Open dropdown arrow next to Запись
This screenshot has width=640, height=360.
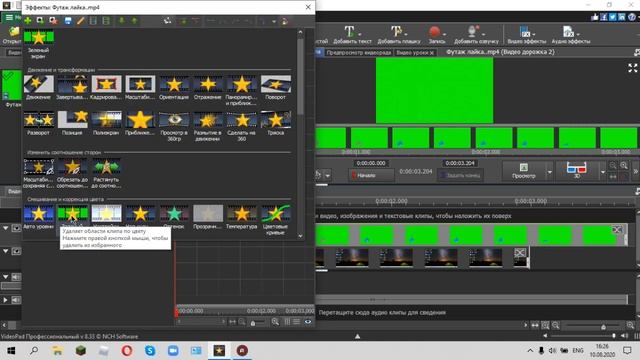444,34
